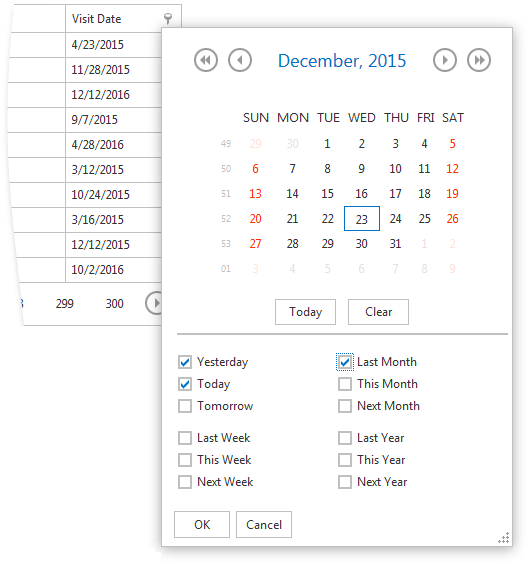The height and width of the screenshot is (564, 532).
Task: Check the This Year checkbox
Action: coord(345,460)
